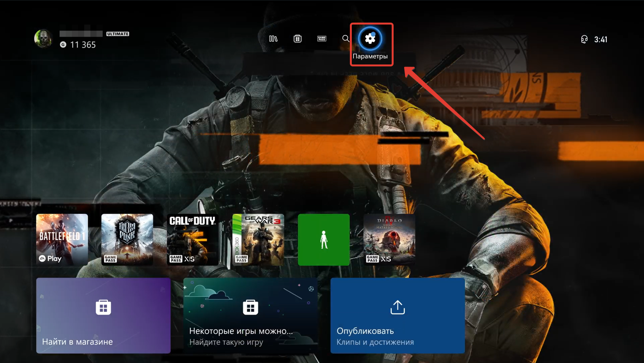Click the clock showing 3:41
The width and height of the screenshot is (644, 363).
[601, 40]
